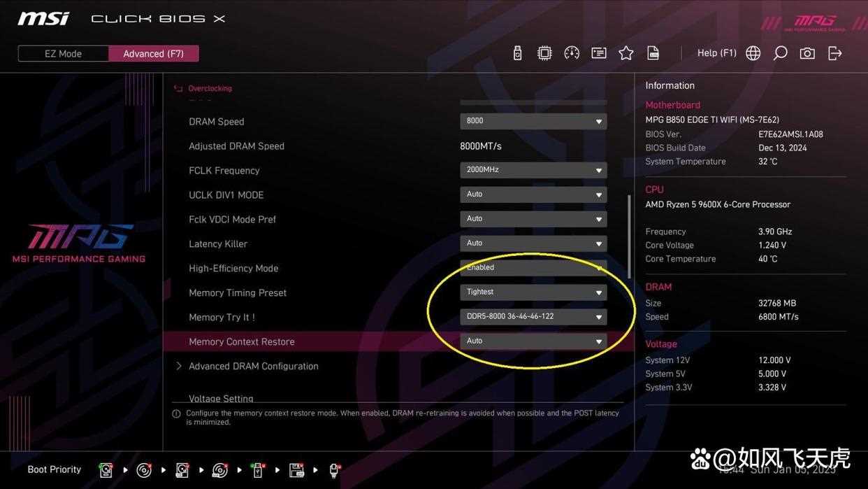This screenshot has height=489, width=868.
Task: Open the High-Efficiency Mode Enabled dropdown
Action: tap(533, 268)
